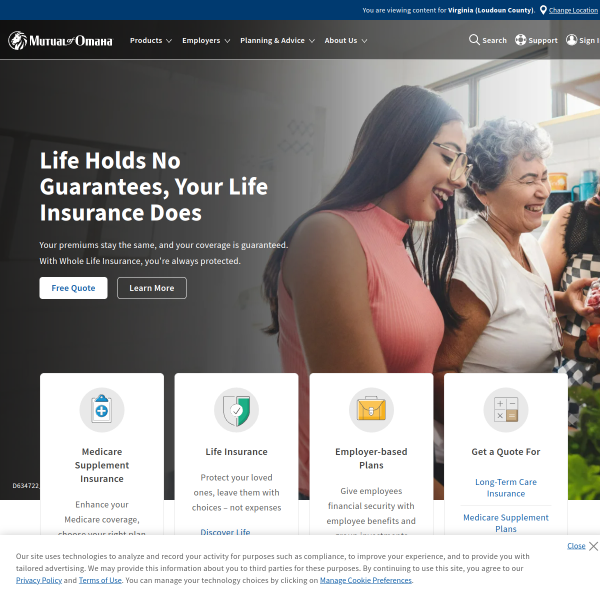Click the Employer-based Plans briefcase icon
Image resolution: width=600 pixels, height=600 pixels.
[371, 410]
